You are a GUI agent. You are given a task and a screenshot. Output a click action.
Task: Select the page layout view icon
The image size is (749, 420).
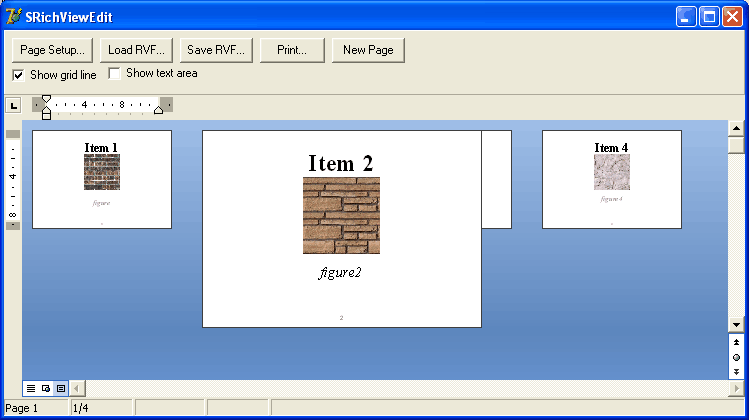61,388
